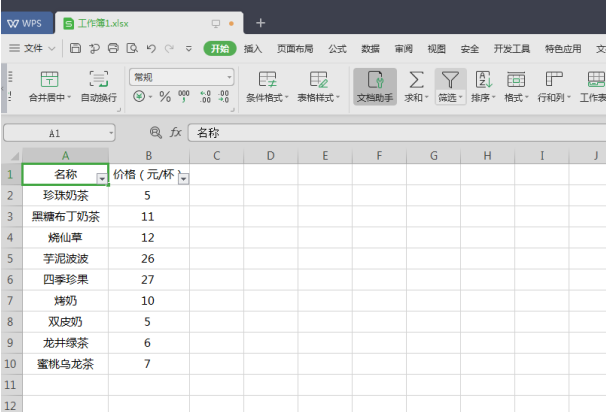
Task: Open the filter dropdown on 价格 header
Action: pyautogui.click(x=184, y=179)
